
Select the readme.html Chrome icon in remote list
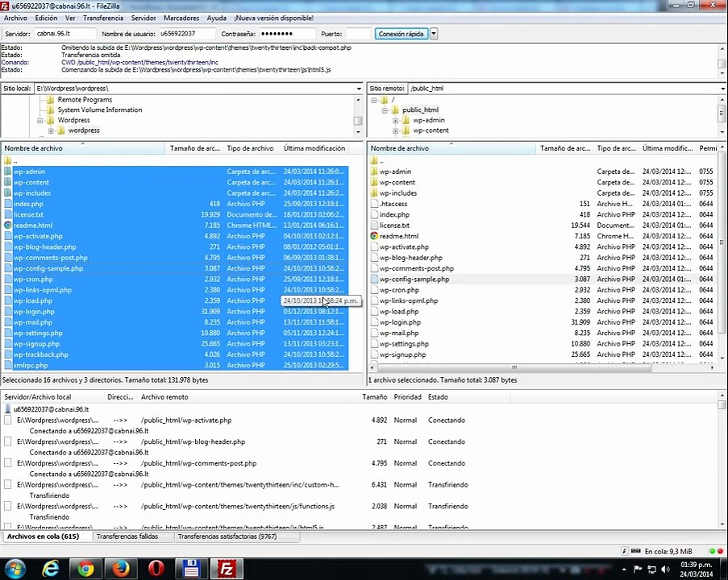[374, 236]
